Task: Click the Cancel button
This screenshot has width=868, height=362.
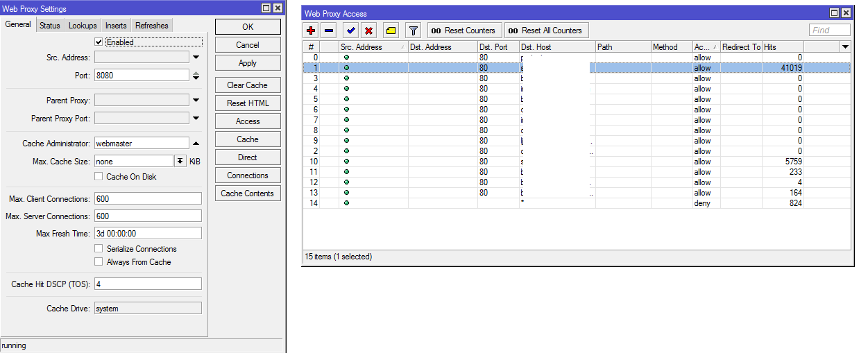Action: click(x=248, y=45)
